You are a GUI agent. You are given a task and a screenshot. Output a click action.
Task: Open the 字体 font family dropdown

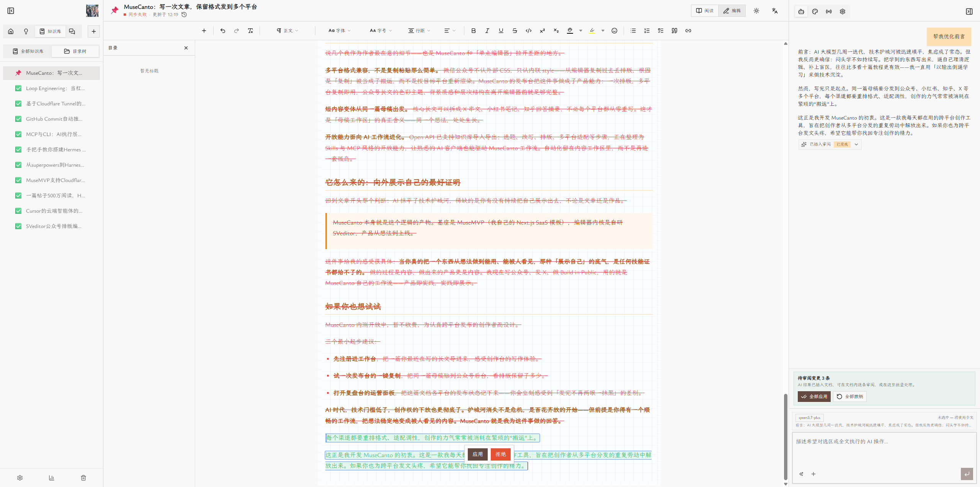pyautogui.click(x=340, y=31)
